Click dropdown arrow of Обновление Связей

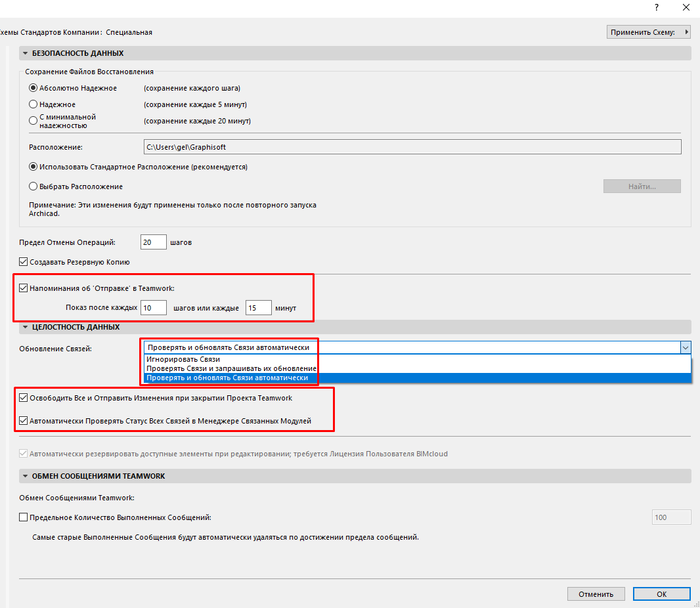tap(685, 348)
